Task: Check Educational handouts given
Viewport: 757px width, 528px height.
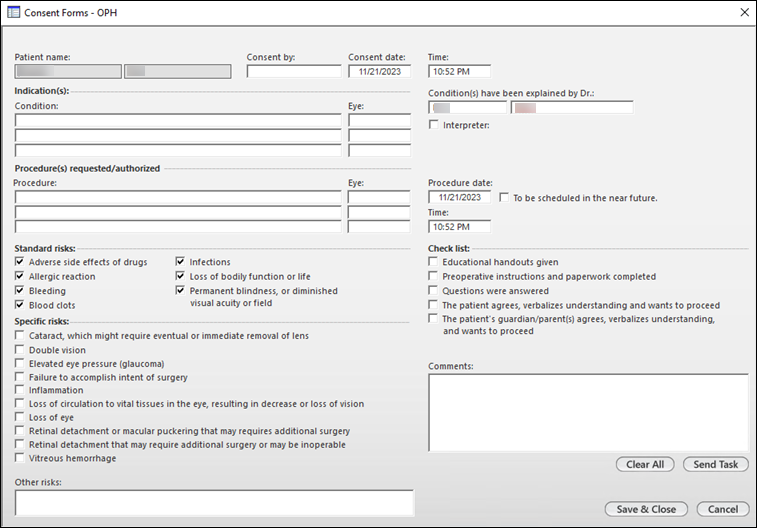Action: point(433,262)
